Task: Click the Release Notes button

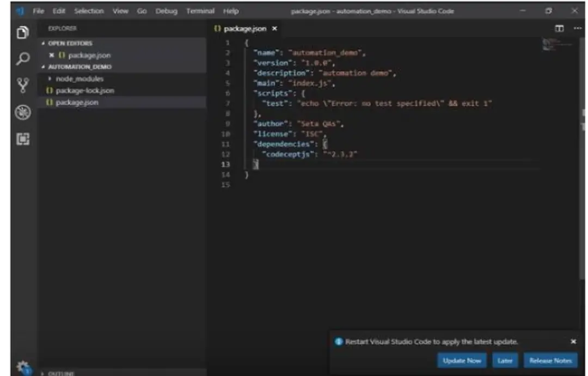Action: pyautogui.click(x=550, y=360)
